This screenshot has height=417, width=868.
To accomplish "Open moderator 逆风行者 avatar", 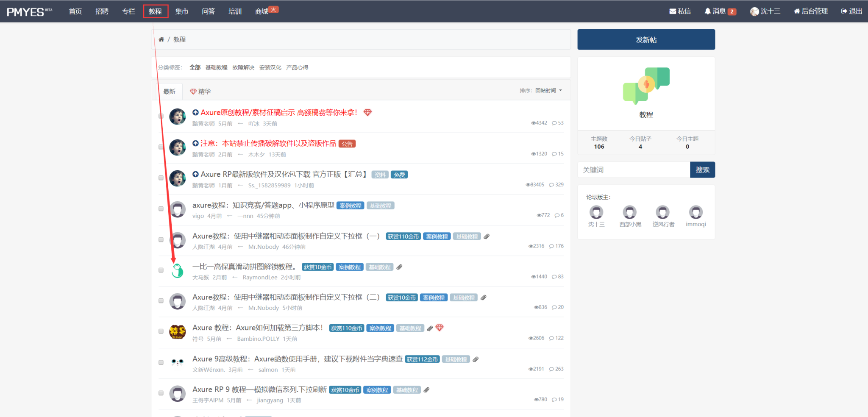I will click(662, 212).
